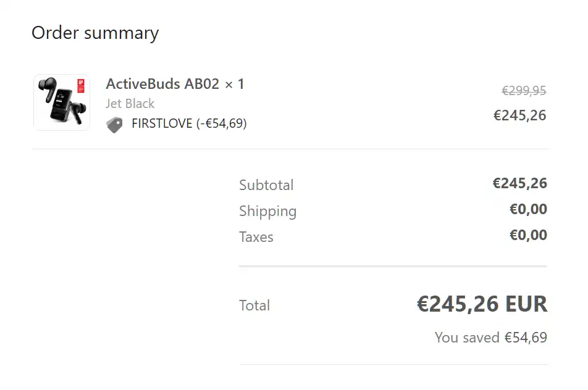The height and width of the screenshot is (390, 588).
Task: Click the You saved €54,69 text
Action: [491, 338]
